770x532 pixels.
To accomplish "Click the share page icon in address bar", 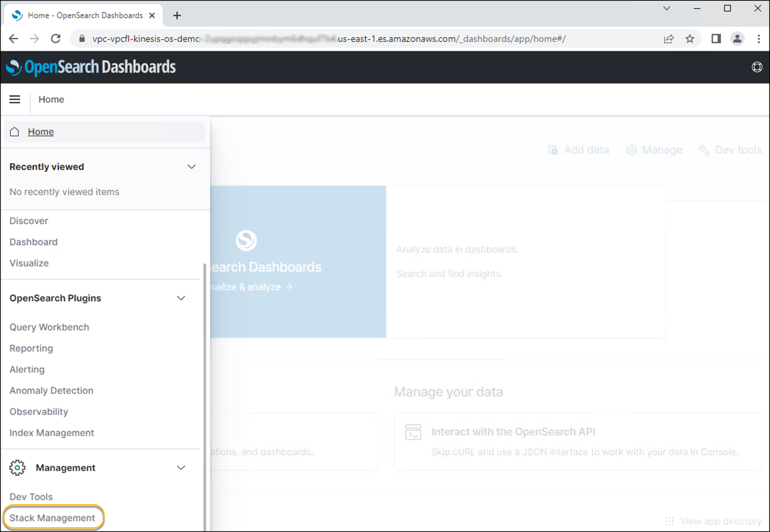I will (x=669, y=39).
